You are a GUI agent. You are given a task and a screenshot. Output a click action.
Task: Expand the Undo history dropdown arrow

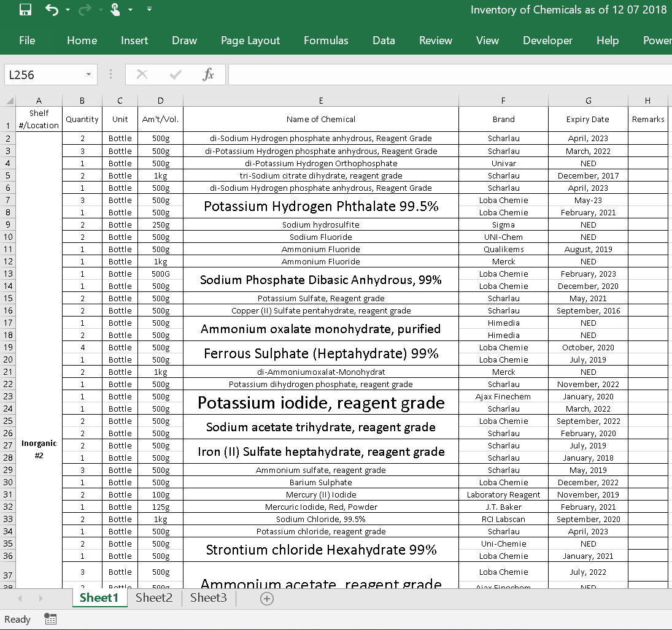point(68,10)
